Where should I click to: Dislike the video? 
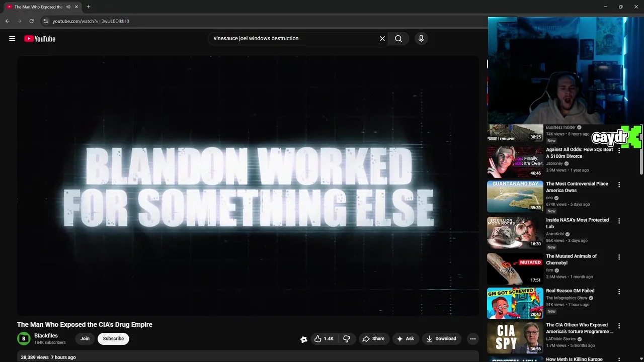[347, 339]
